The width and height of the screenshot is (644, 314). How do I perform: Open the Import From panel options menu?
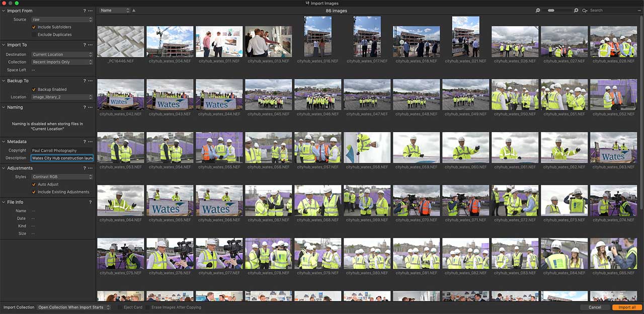(91, 11)
